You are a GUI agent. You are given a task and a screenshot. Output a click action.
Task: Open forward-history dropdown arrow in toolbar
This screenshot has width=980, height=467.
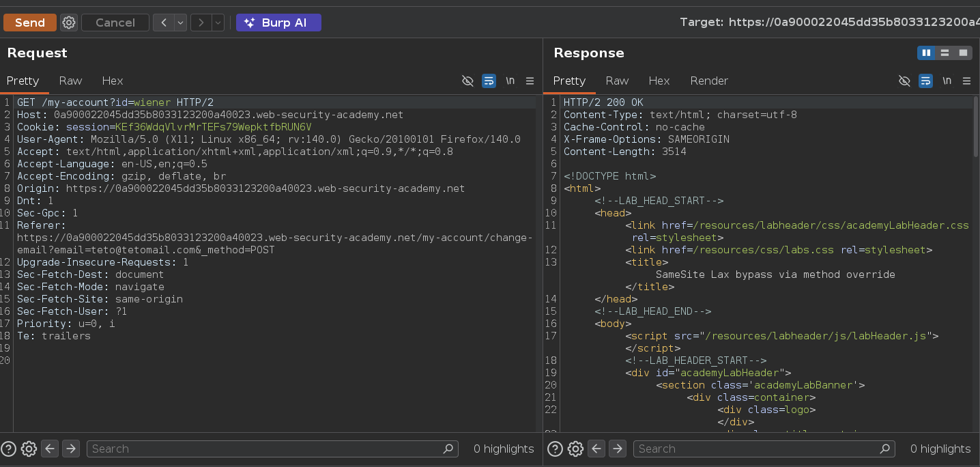tap(218, 23)
